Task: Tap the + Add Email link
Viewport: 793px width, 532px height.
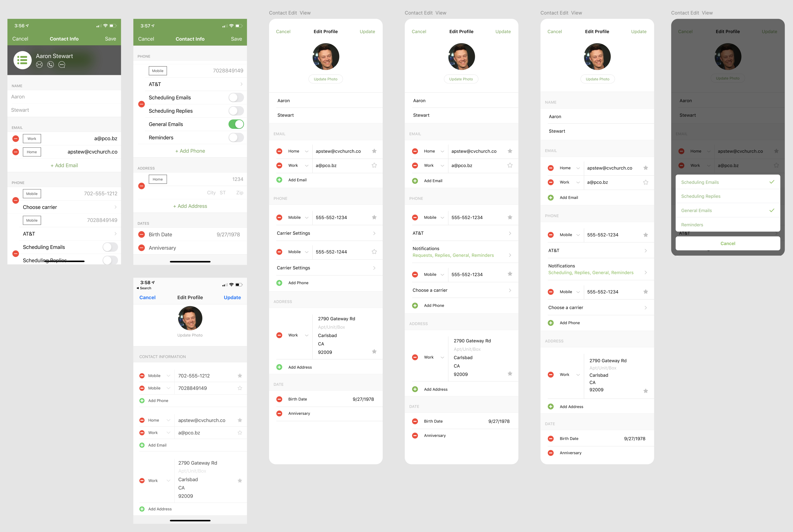Action: [x=64, y=165]
